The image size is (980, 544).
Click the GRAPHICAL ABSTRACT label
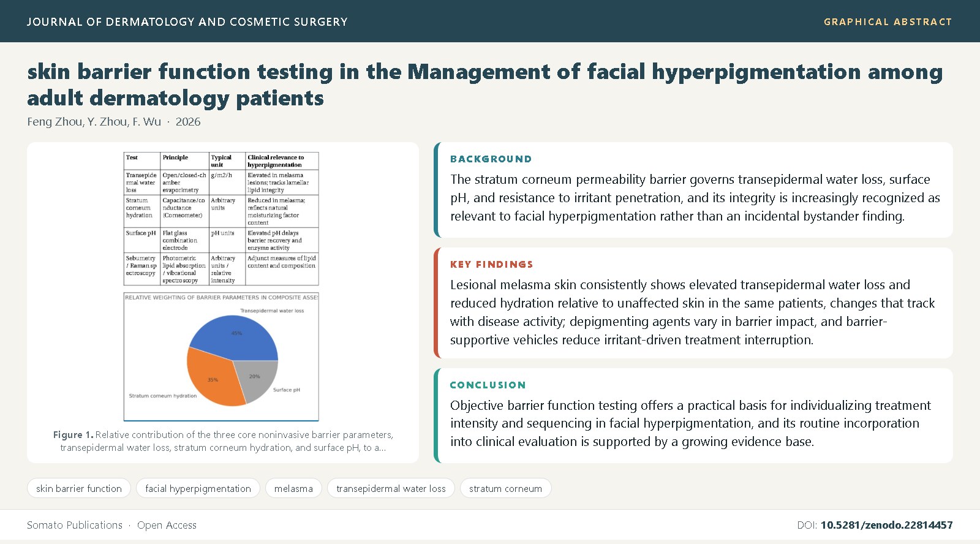click(888, 22)
